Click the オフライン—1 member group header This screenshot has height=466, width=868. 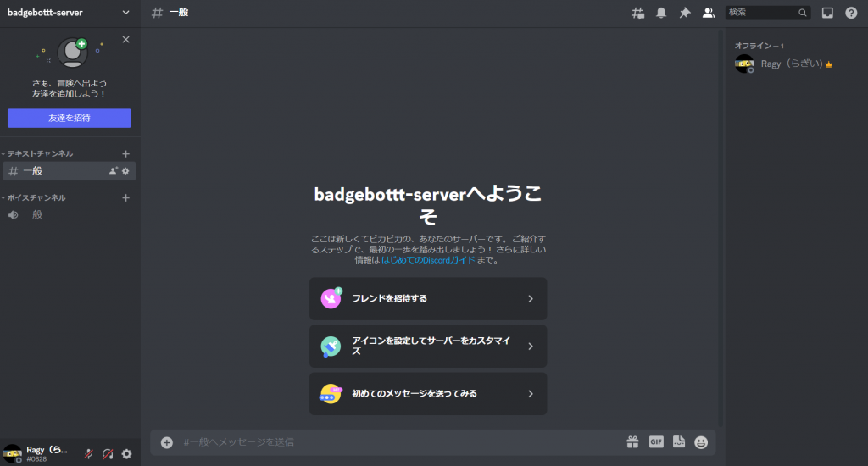759,46
